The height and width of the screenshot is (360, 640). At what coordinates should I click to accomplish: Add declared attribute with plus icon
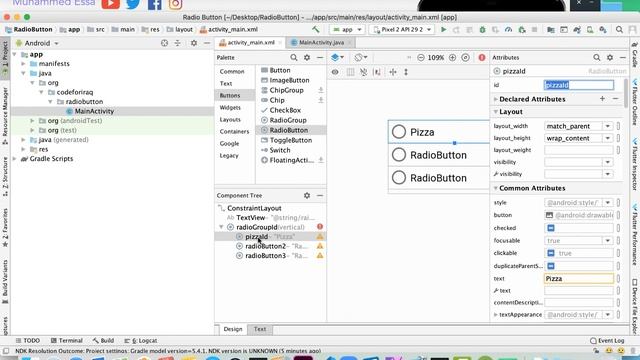[602, 99]
